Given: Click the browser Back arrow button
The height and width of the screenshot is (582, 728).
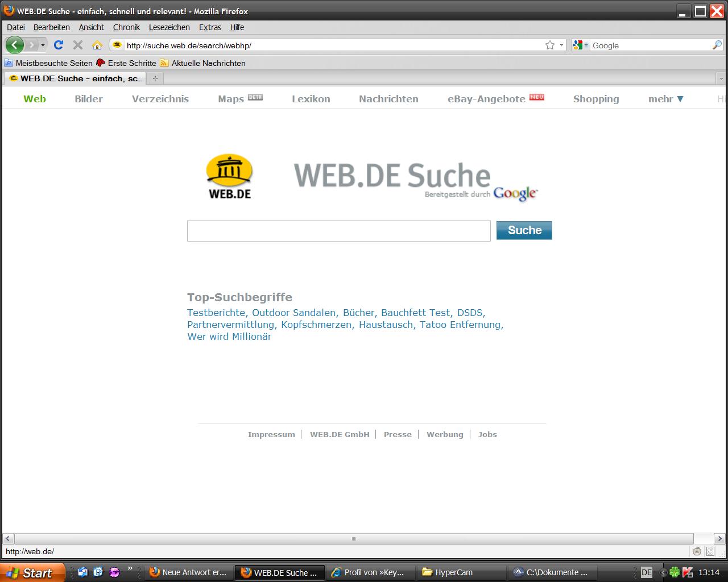Looking at the screenshot, I should point(15,45).
